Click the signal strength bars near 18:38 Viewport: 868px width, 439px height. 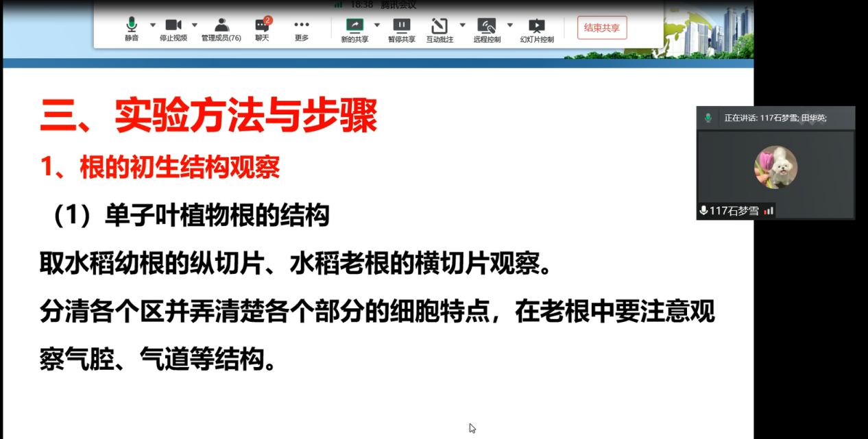pos(338,4)
